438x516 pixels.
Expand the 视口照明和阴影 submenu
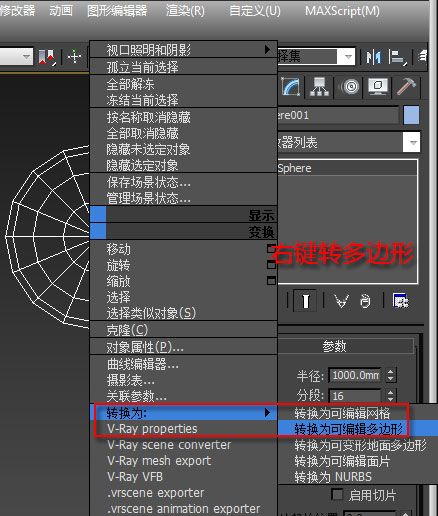(184, 50)
